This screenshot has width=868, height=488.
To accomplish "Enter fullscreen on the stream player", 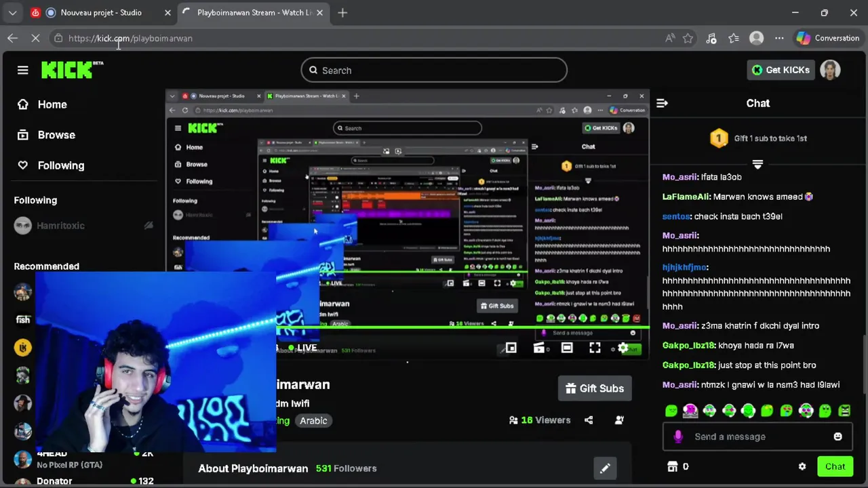I will 595,348.
